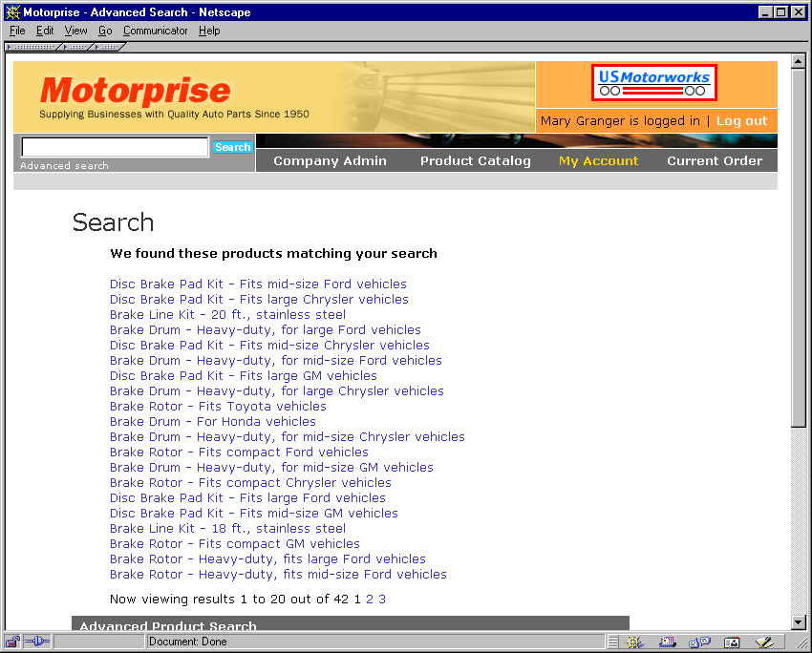The height and width of the screenshot is (653, 812).
Task: Go to results page 2
Action: [x=370, y=600]
